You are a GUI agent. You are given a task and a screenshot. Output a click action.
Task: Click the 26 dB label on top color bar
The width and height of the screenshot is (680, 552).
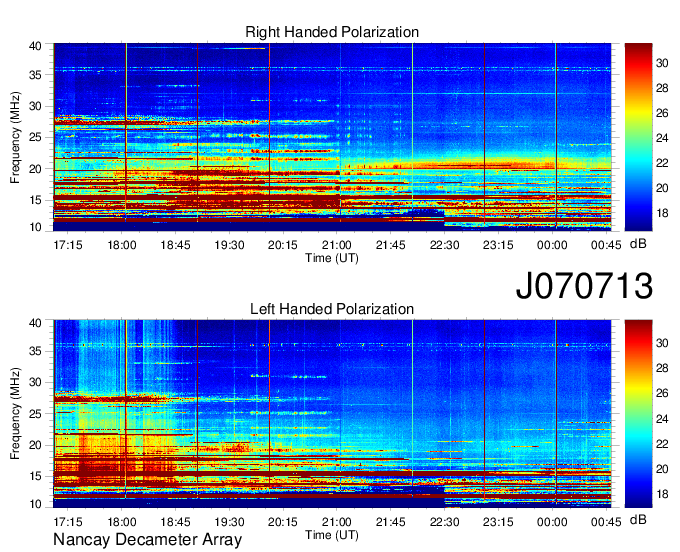[662, 113]
